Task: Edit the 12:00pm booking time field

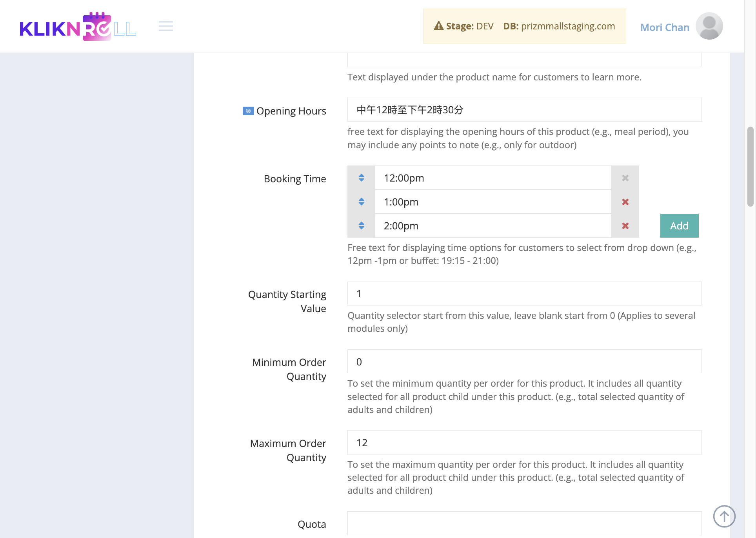Action: [493, 178]
